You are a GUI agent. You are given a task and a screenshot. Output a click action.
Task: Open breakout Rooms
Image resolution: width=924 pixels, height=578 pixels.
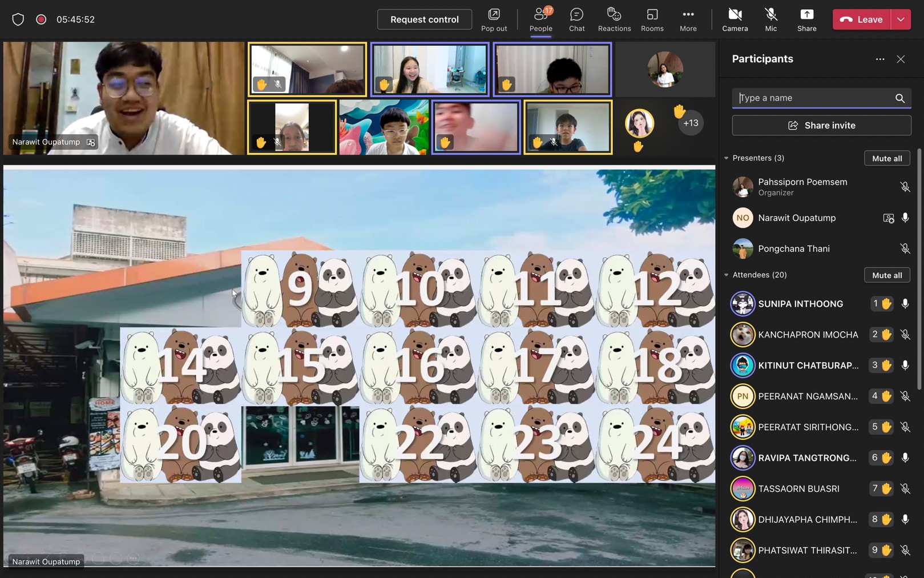click(x=652, y=19)
